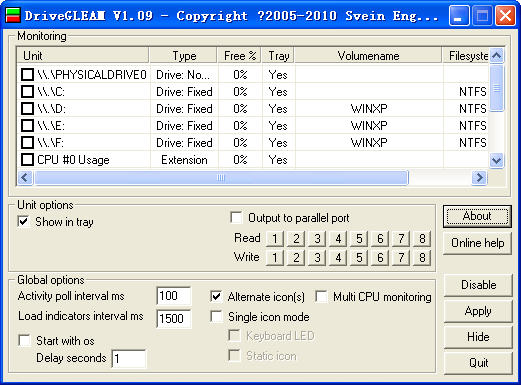The height and width of the screenshot is (385, 521).
Task: Select Write parallel port pin 4
Action: pyautogui.click(x=338, y=258)
